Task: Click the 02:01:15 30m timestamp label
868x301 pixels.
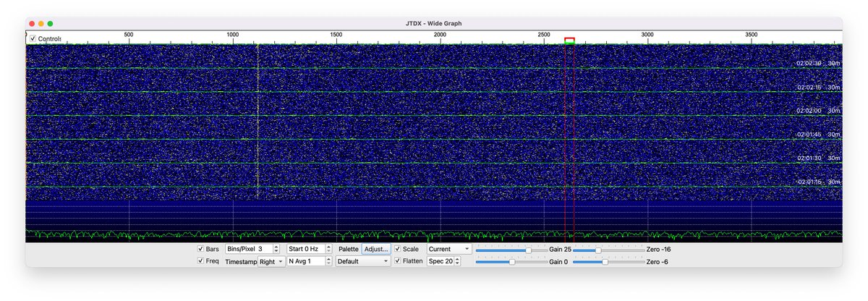Action: point(818,182)
